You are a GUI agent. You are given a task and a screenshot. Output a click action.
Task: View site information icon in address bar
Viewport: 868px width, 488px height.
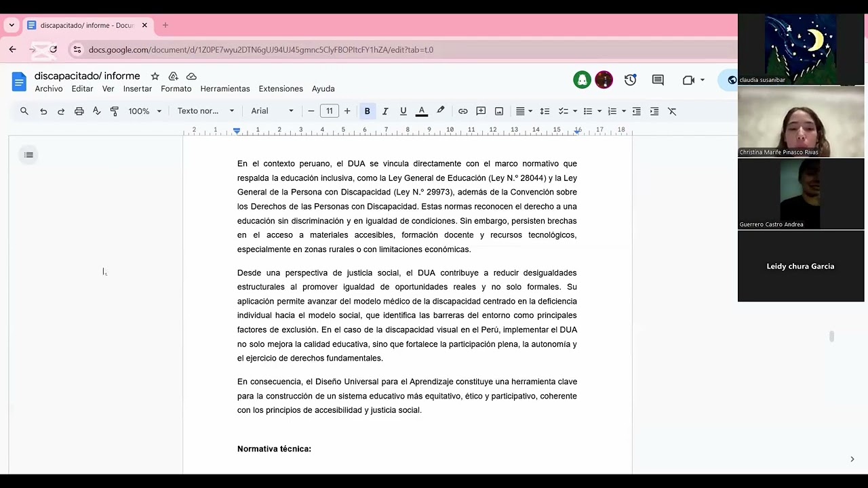tap(77, 49)
